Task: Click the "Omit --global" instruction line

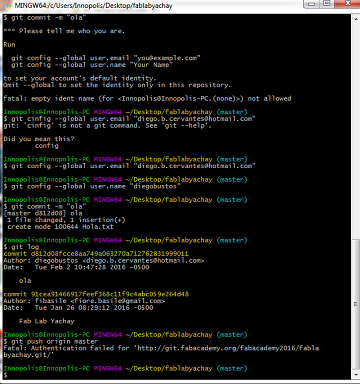Action: [117, 85]
